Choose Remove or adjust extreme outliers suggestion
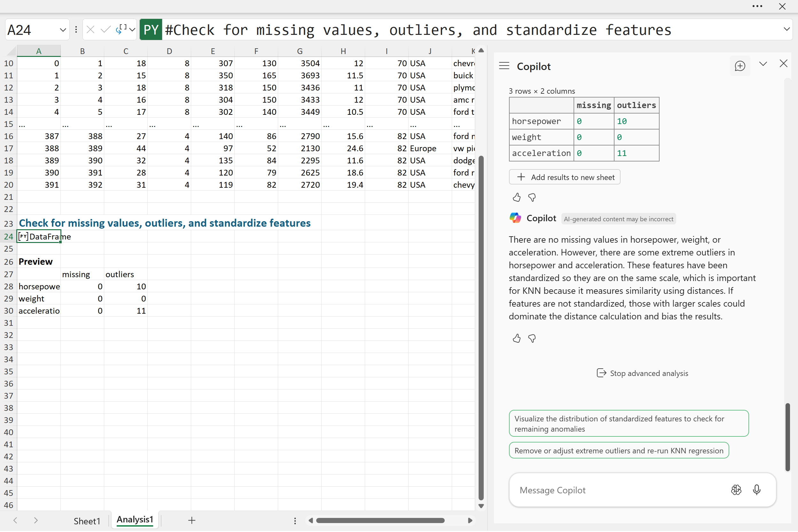The image size is (798, 532). [x=619, y=450]
